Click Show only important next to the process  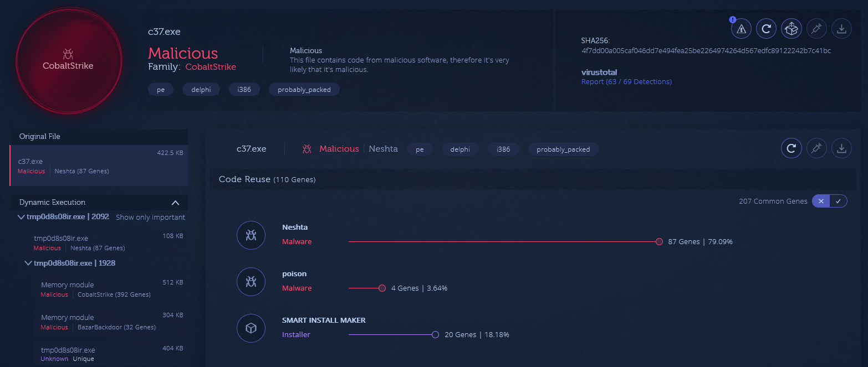(150, 217)
